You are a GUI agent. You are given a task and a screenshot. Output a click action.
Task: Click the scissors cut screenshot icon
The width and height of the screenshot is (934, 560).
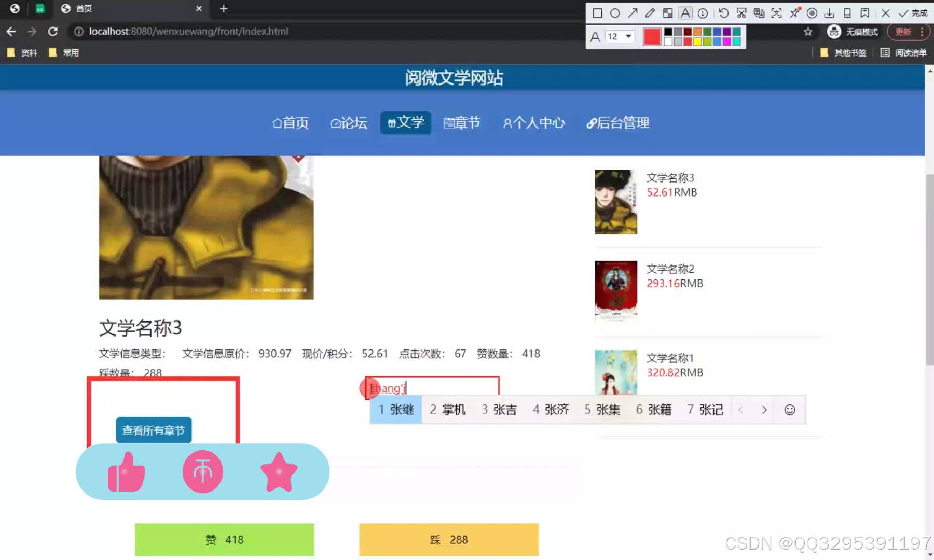coord(741,13)
